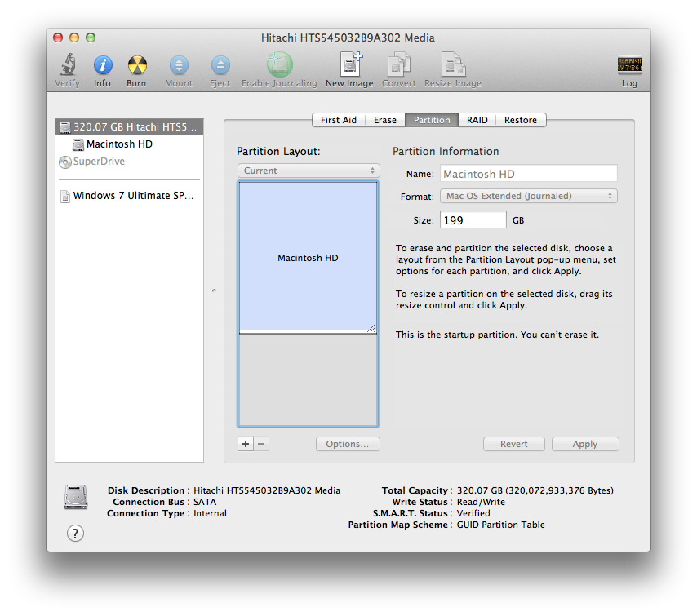697x616 pixels.
Task: Select Windows 7 Ulitimate disk image
Action: 129,196
